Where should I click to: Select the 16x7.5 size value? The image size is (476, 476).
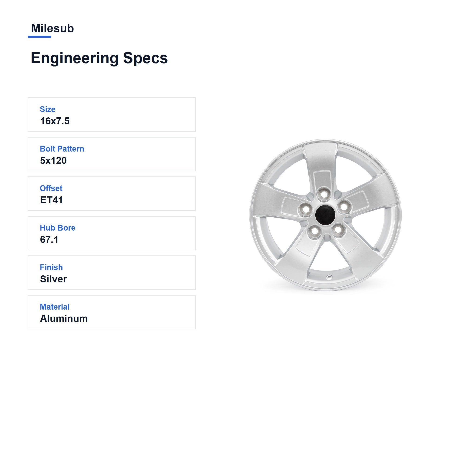click(x=55, y=121)
